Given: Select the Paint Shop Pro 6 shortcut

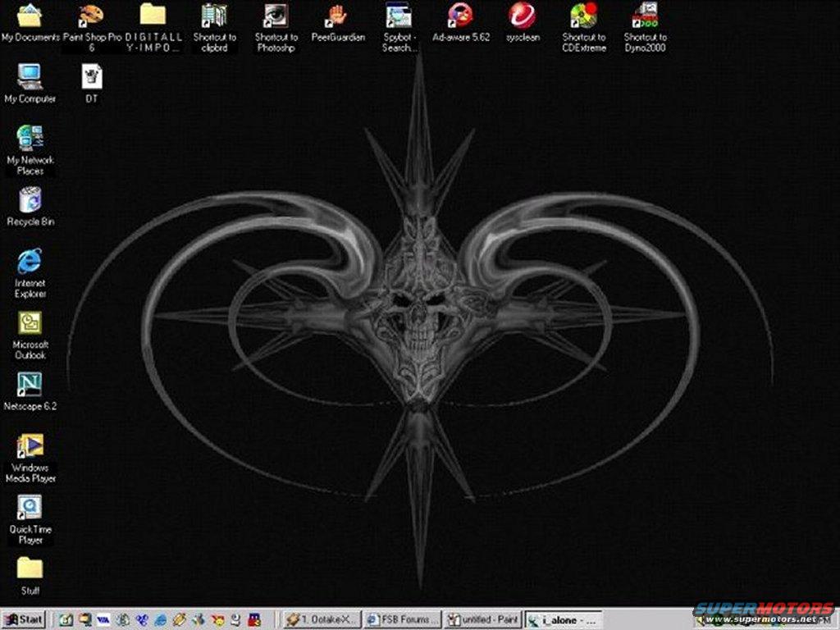Looking at the screenshot, I should coord(91,16).
